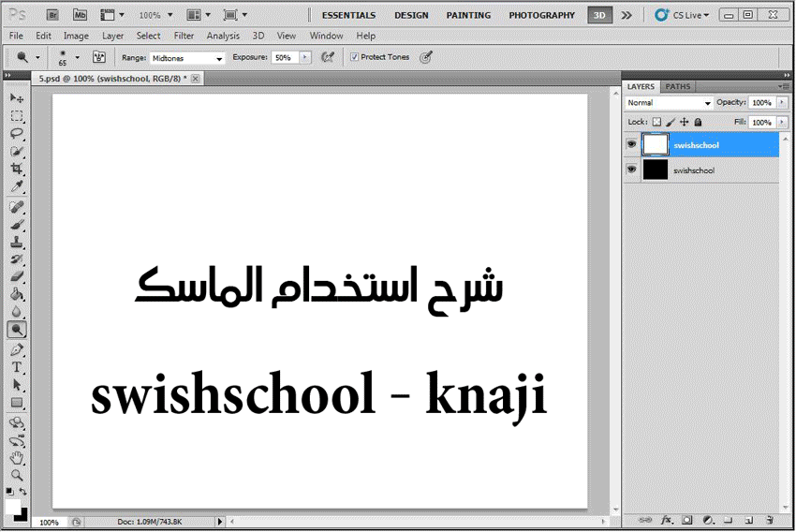Pick the Horizontal Type tool
The height and width of the screenshot is (532, 796).
click(17, 367)
